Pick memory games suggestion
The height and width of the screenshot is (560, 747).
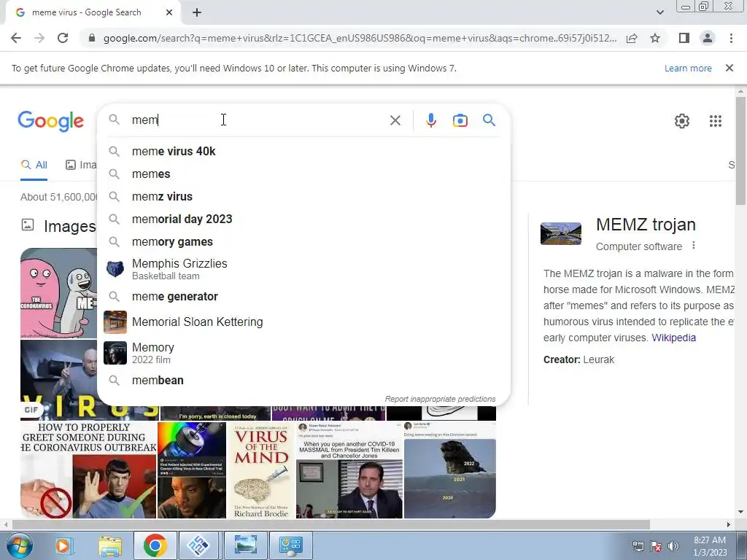[x=303, y=242]
